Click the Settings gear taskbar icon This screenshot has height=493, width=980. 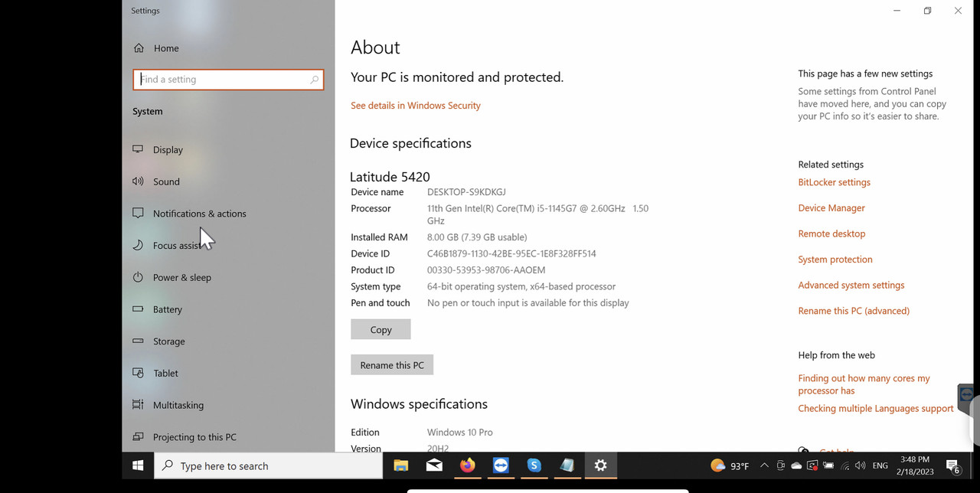600,465
